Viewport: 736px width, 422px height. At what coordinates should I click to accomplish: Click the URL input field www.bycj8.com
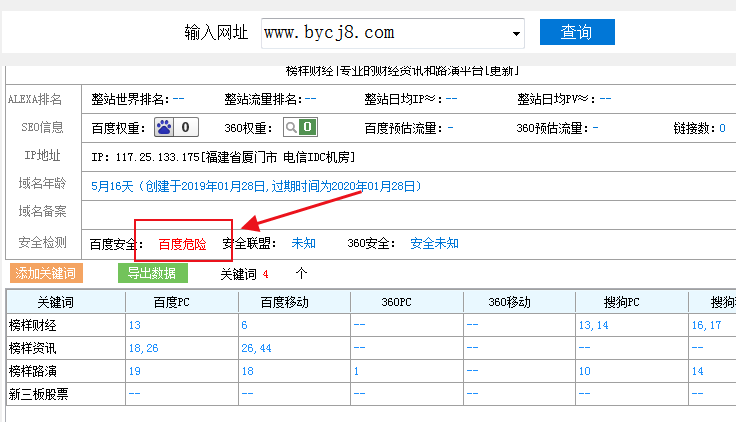(x=392, y=33)
